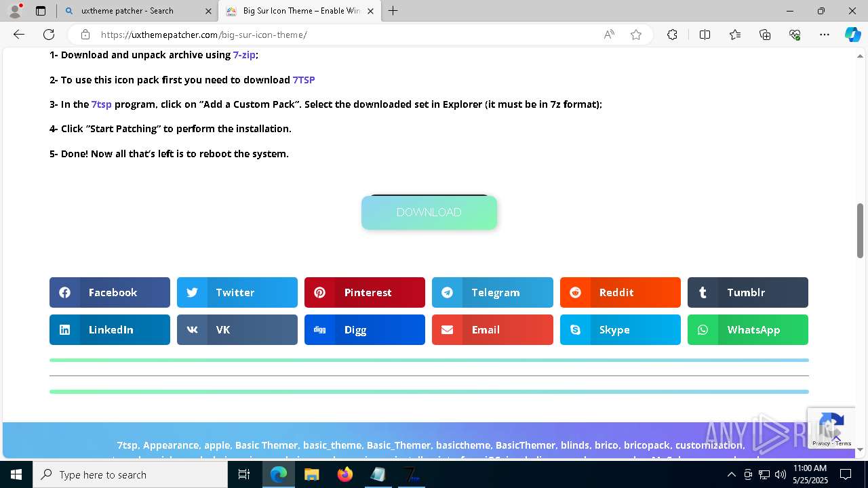Open Browser essentials heart icon
This screenshot has width=868, height=488.
(x=795, y=35)
